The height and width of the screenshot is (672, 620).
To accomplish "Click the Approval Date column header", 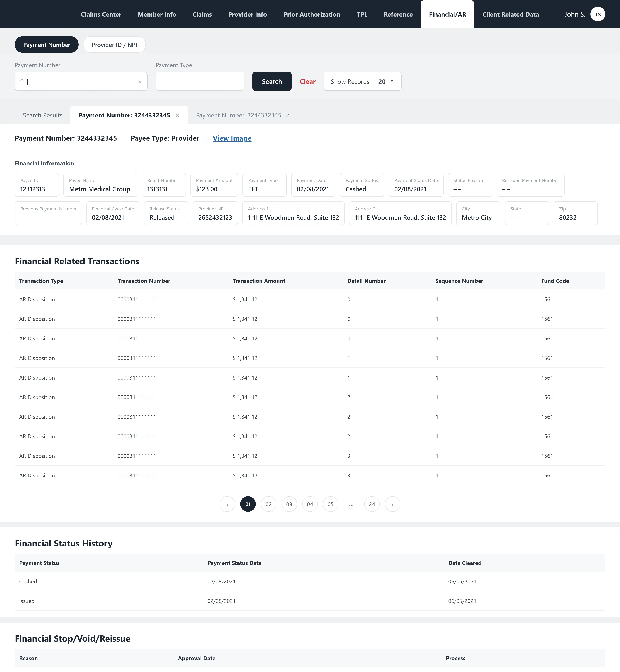I will (x=197, y=658).
